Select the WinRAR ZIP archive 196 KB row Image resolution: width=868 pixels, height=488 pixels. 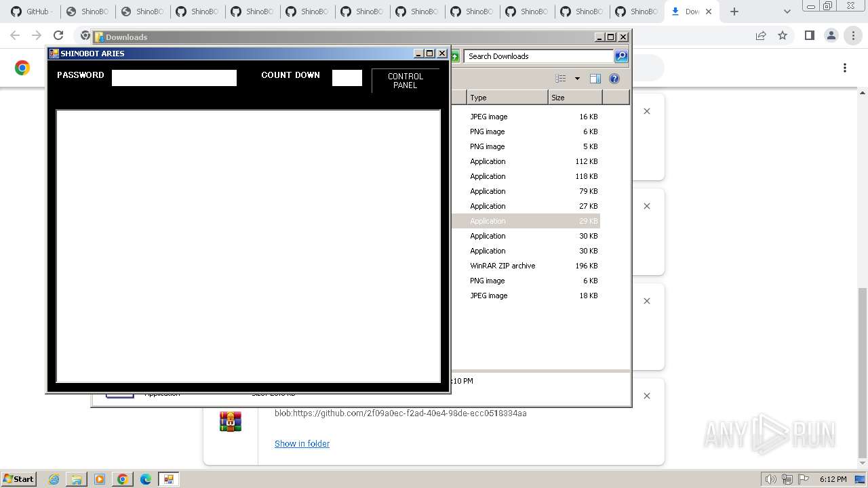[x=526, y=266]
